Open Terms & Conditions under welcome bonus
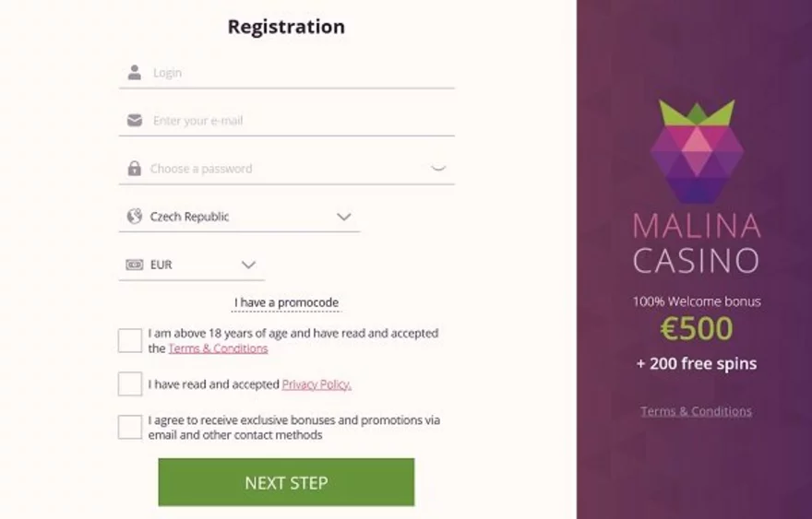This screenshot has height=519, width=812. pos(696,411)
